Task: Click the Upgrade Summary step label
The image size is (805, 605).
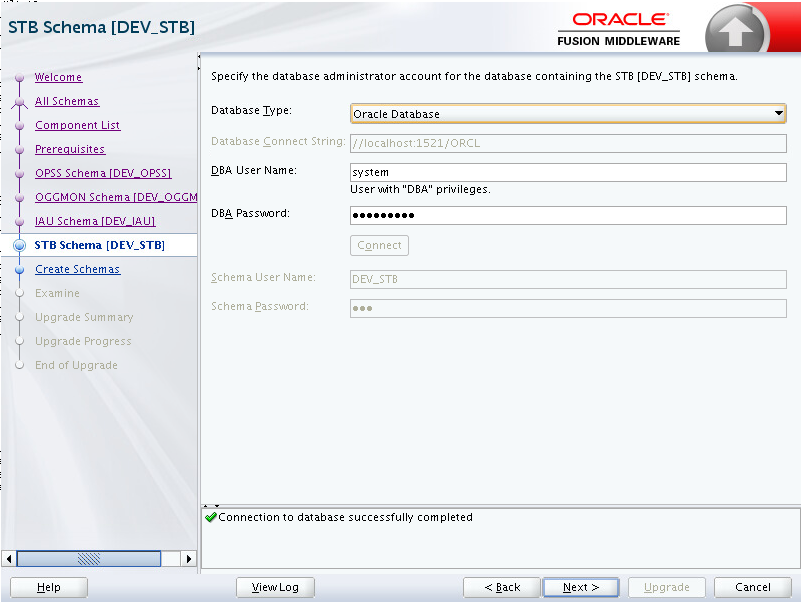Action: [x=84, y=317]
